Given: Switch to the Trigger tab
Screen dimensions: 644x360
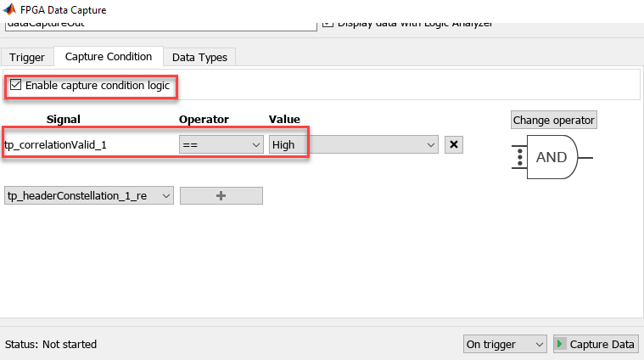Looking at the screenshot, I should 27,57.
